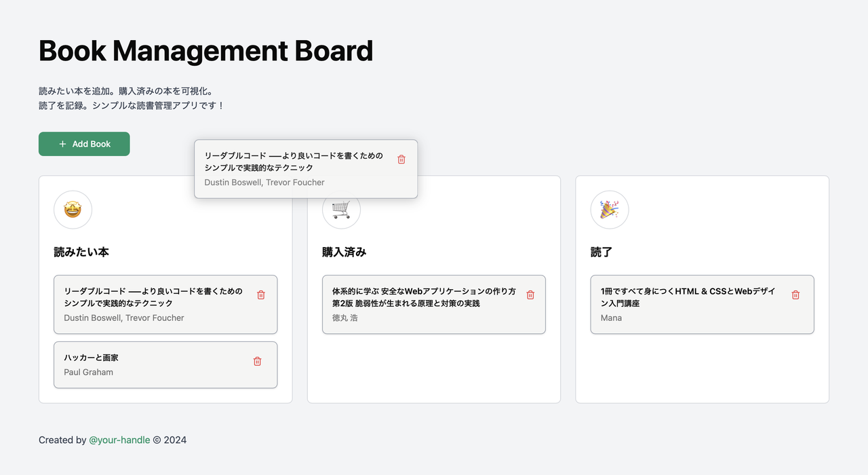868x475 pixels.
Task: Remove the HTML & CSS book with trash icon
Action: 795,295
